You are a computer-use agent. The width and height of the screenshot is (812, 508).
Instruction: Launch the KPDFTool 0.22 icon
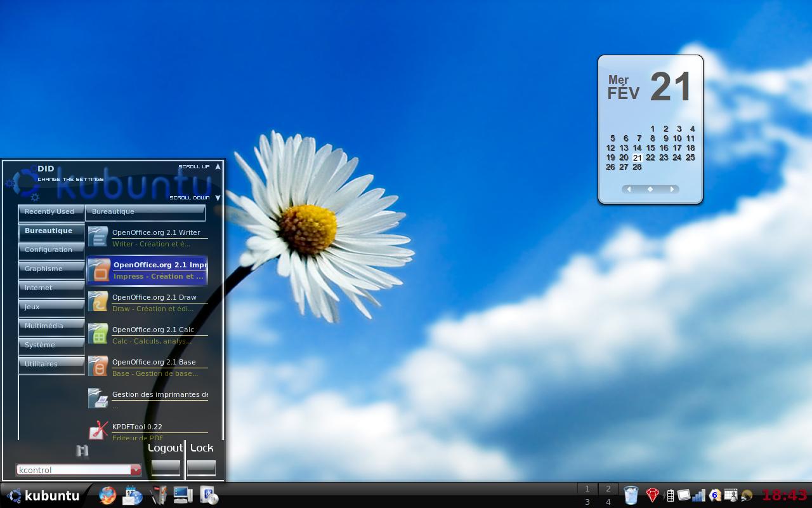[98, 431]
